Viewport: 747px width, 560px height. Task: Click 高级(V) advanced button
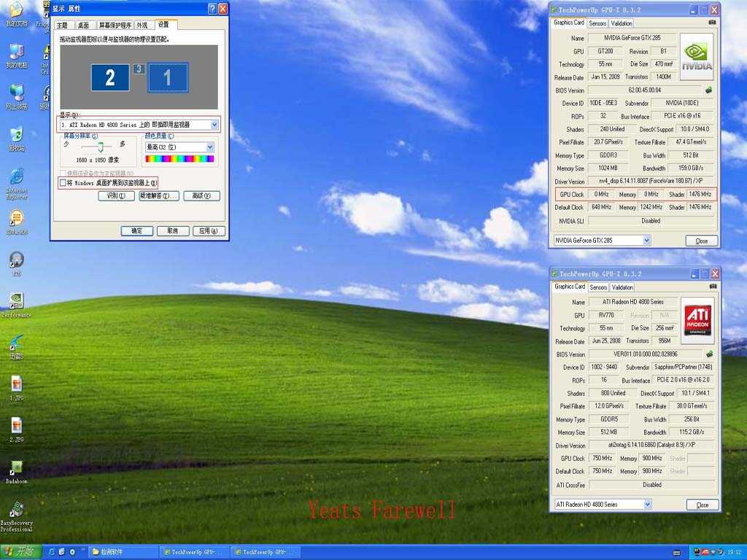tap(201, 195)
